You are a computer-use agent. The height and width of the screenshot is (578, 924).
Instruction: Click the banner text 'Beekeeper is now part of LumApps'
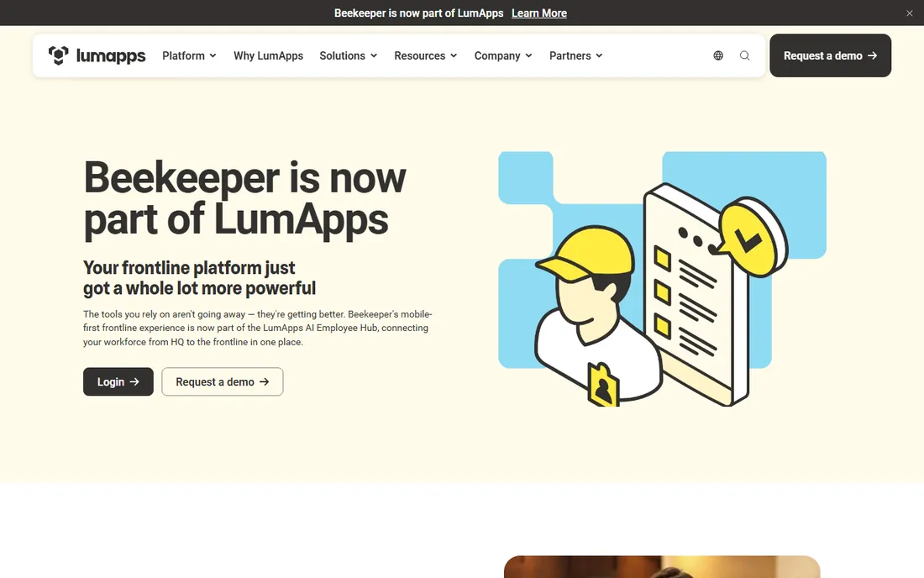419,13
